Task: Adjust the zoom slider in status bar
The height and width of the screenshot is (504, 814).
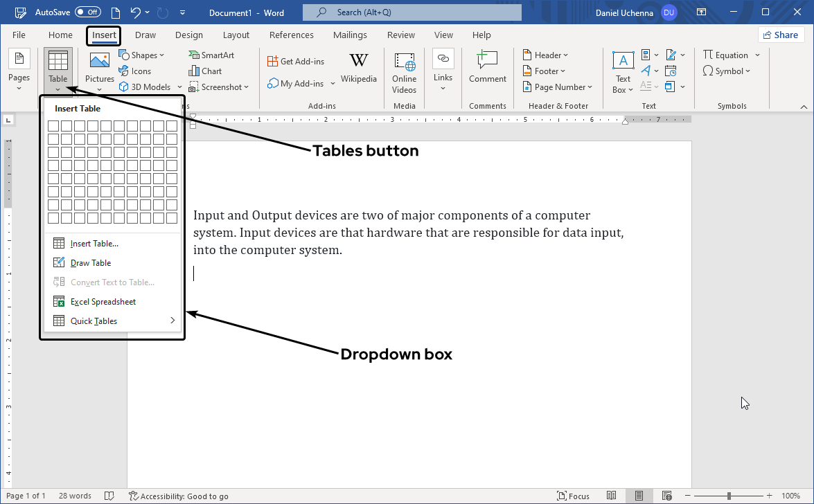Action: (x=729, y=496)
